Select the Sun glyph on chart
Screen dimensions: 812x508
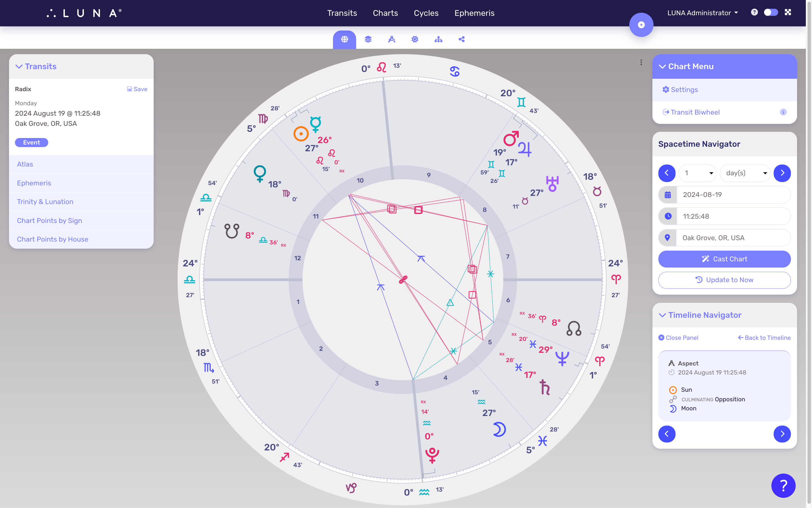[x=301, y=134]
